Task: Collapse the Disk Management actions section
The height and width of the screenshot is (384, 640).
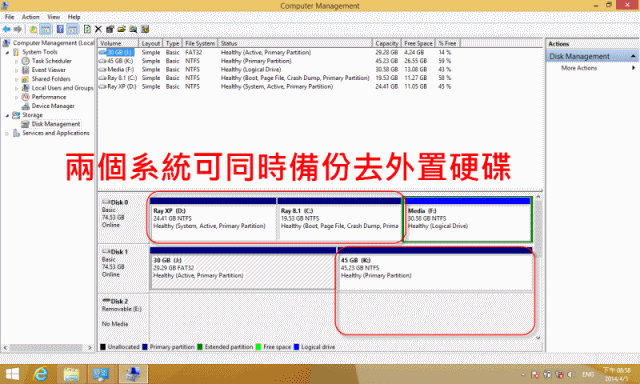Action: click(633, 56)
